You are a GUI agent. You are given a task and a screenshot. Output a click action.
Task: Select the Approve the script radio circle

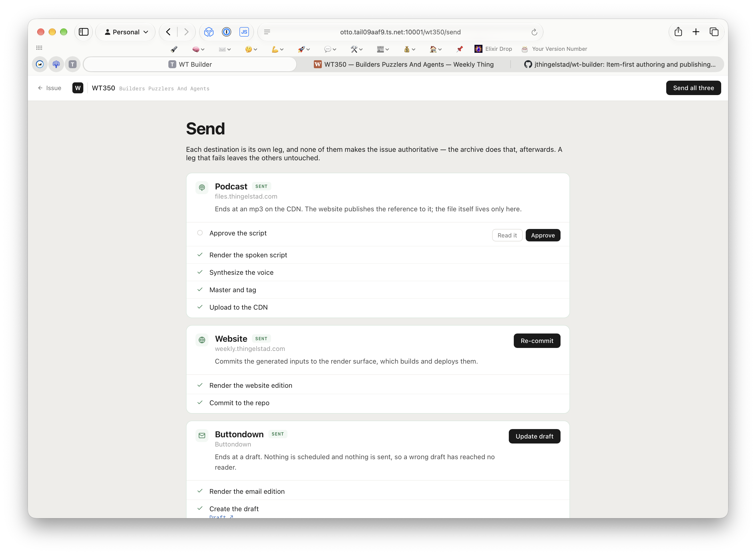coord(200,233)
